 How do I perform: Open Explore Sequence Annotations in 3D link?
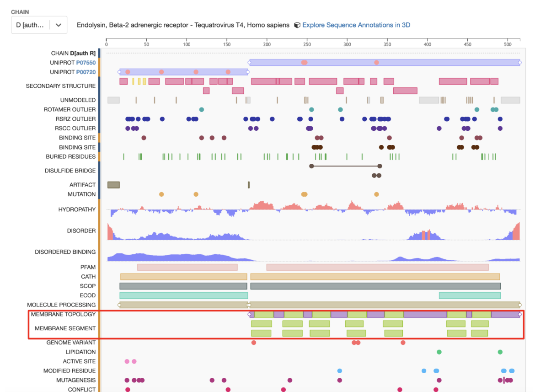coord(356,25)
